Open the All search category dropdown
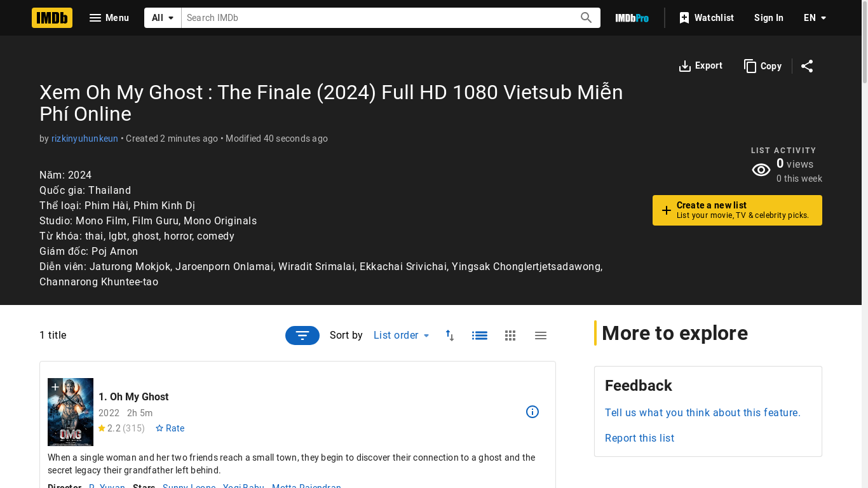The width and height of the screenshot is (868, 488). [x=163, y=18]
